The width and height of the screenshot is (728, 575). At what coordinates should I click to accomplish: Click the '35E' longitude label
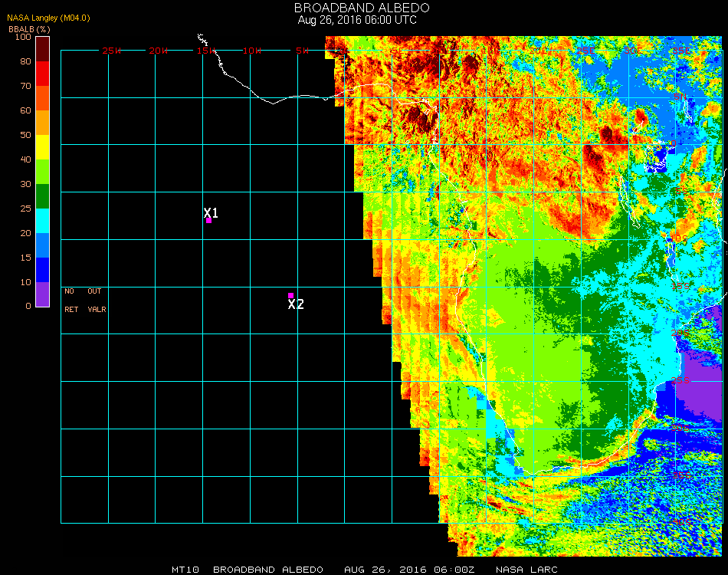click(681, 51)
